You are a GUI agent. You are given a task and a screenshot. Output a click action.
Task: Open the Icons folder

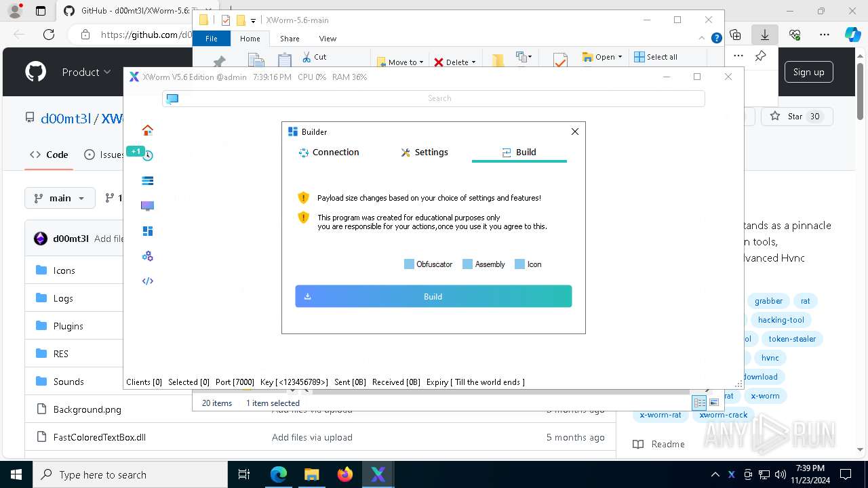tap(64, 270)
